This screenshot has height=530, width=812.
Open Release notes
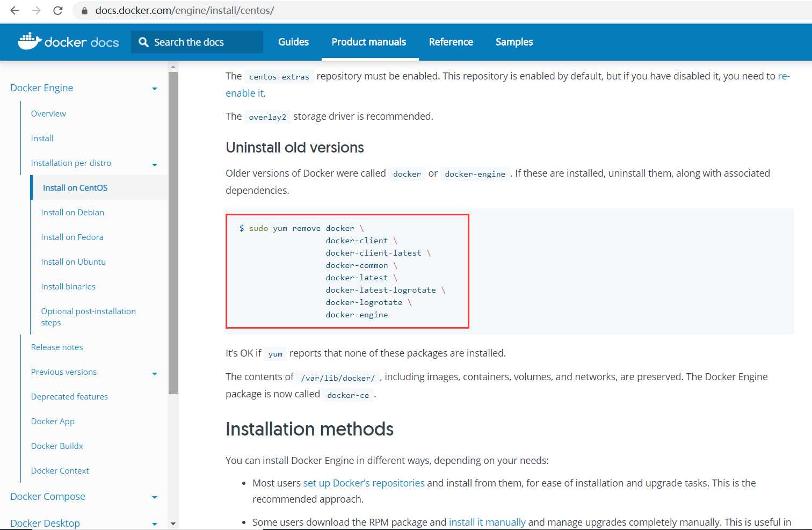click(57, 347)
